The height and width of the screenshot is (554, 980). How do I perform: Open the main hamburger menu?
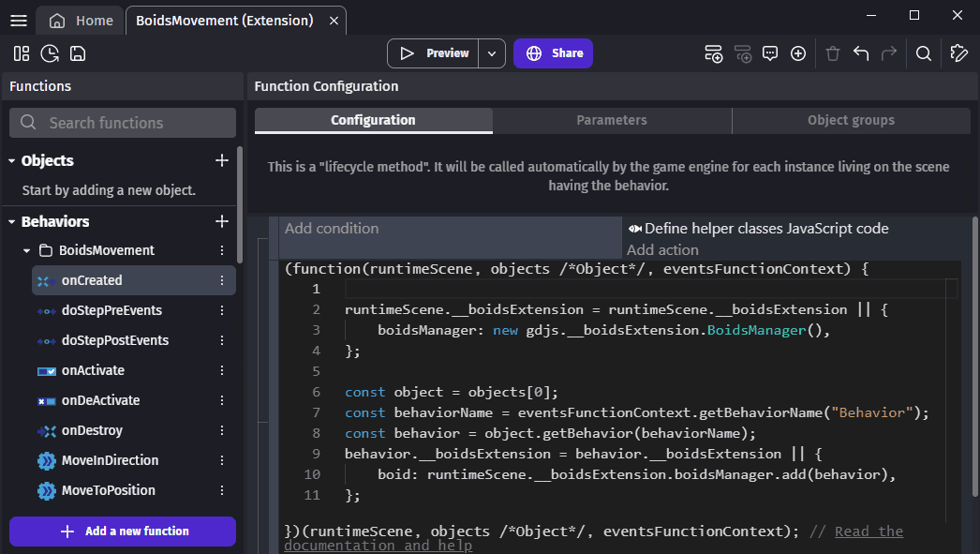pos(19,20)
